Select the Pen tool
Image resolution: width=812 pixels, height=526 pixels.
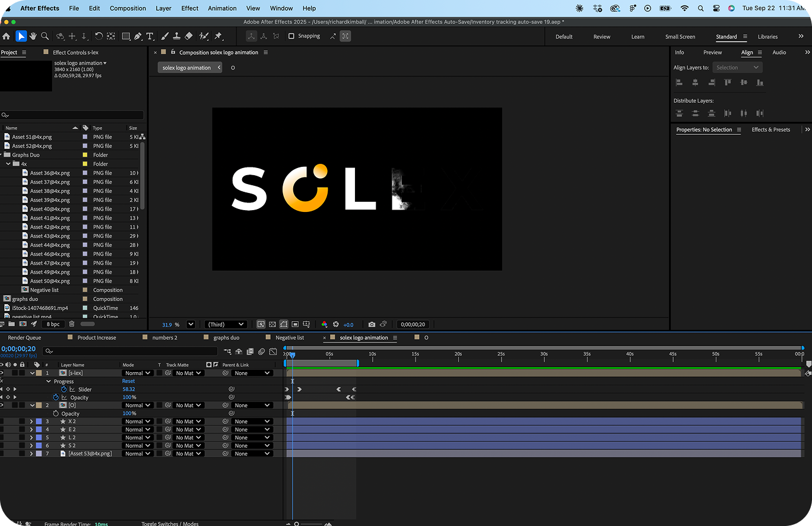click(138, 36)
